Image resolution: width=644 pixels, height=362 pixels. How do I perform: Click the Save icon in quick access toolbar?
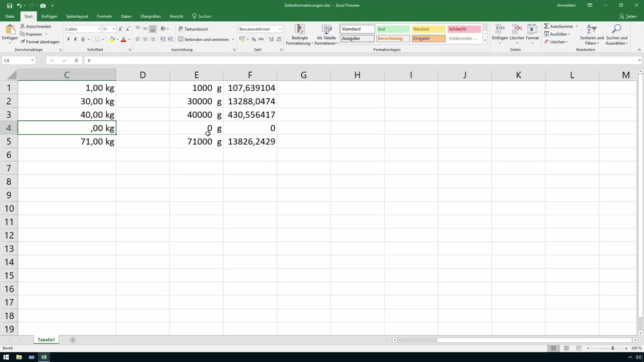[9, 5]
